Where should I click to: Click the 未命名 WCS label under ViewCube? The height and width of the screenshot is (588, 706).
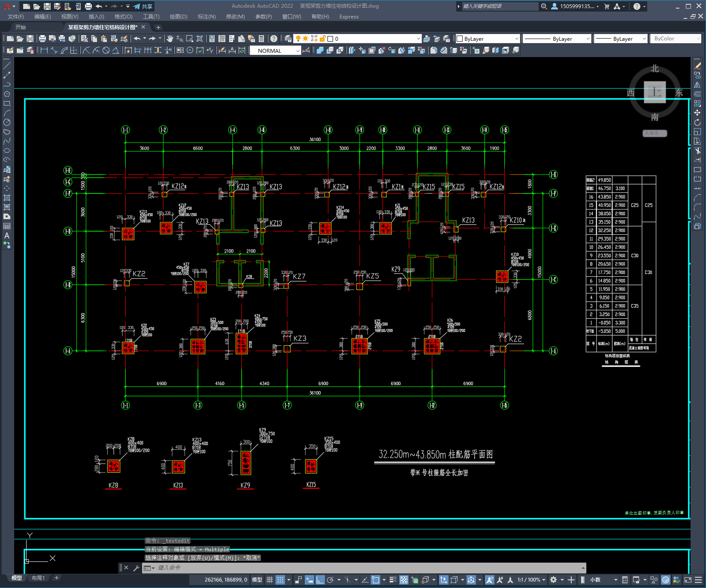(x=654, y=133)
